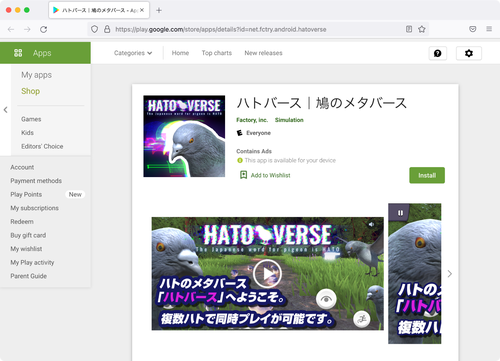Open the settings gear button
Image resolution: width=500 pixels, height=361 pixels.
point(469,53)
